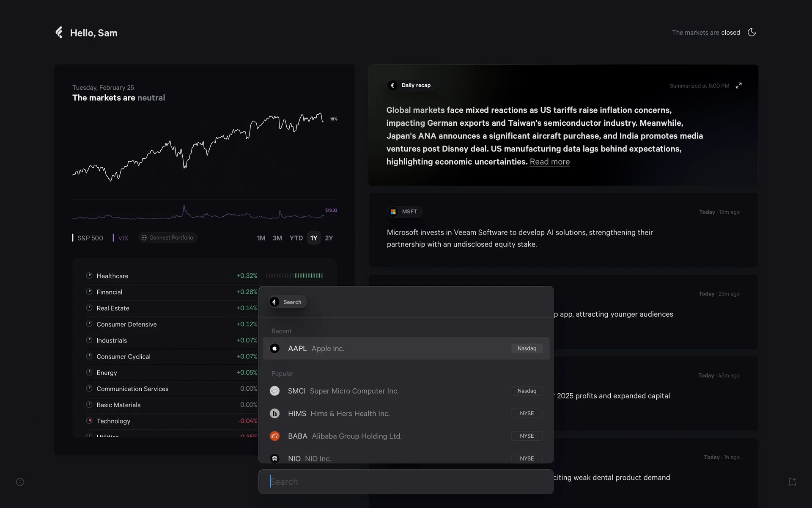Click the Hims & Hers logo icon
The height and width of the screenshot is (508, 812).
click(x=275, y=414)
